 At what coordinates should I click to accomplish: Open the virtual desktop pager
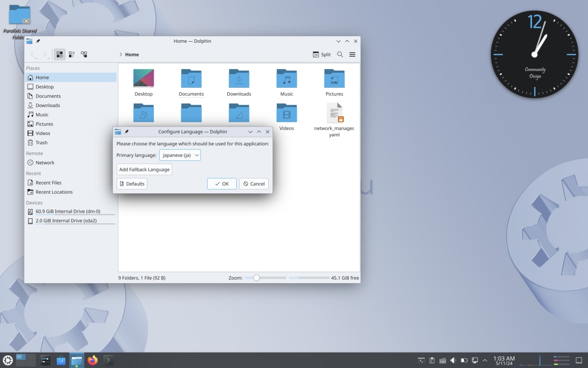[26, 360]
